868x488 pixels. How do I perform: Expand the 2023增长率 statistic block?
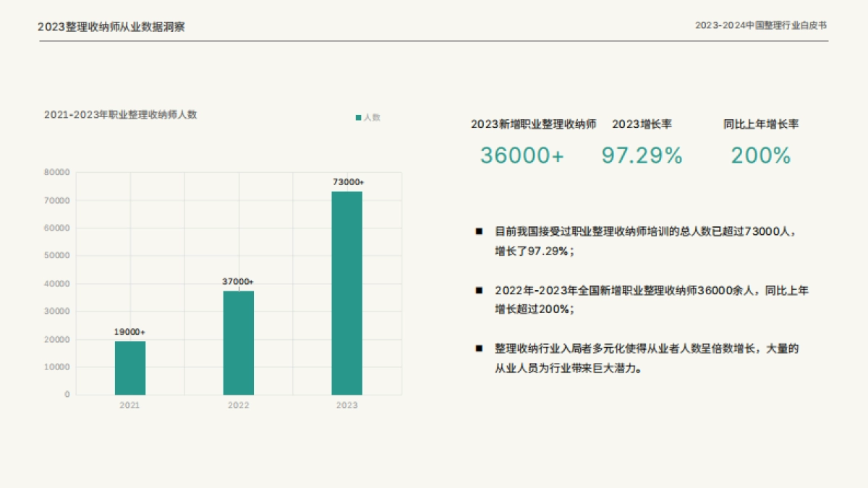click(x=642, y=124)
